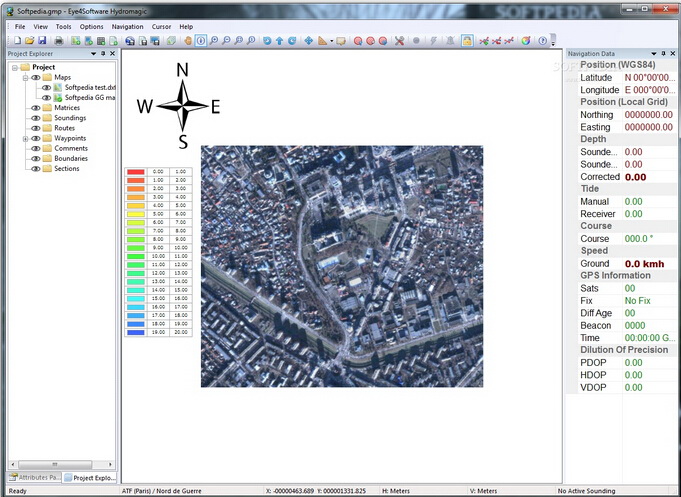Open the Project Explorer panel dropdown arrow
Image resolution: width=681 pixels, height=497 pixels.
point(92,54)
